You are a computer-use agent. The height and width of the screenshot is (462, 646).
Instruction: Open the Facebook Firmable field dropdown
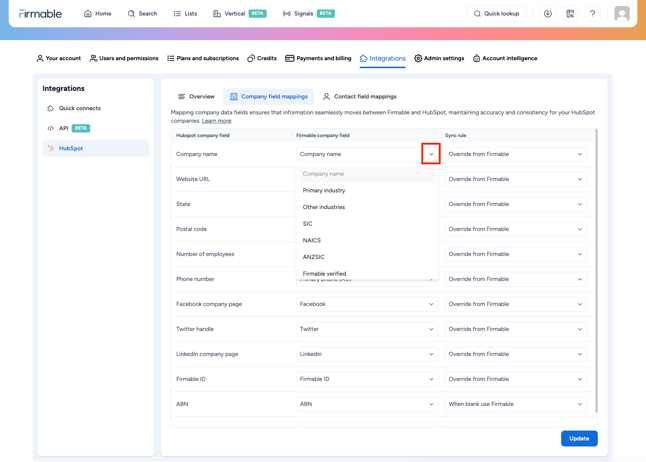[367, 304]
